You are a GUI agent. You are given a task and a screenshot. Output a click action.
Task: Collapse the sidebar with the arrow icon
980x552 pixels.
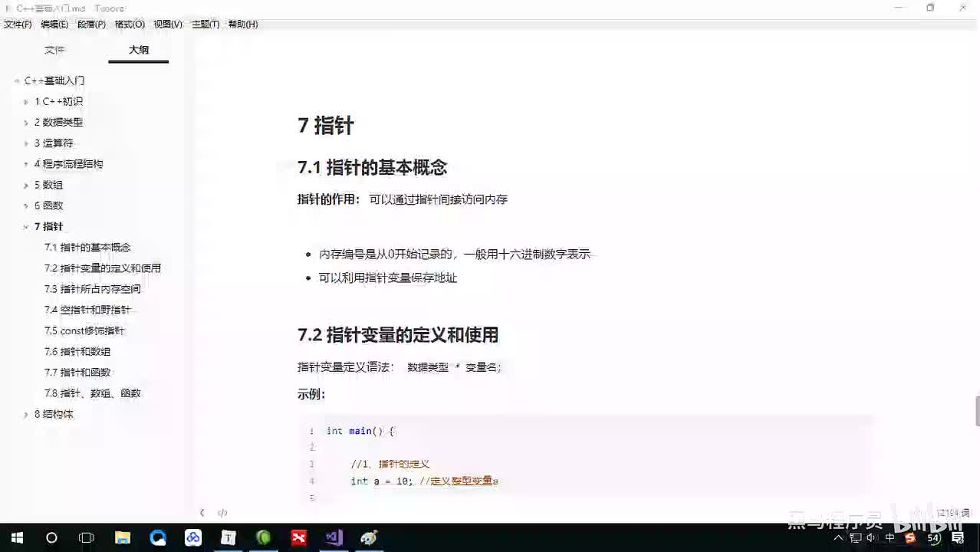(202, 513)
